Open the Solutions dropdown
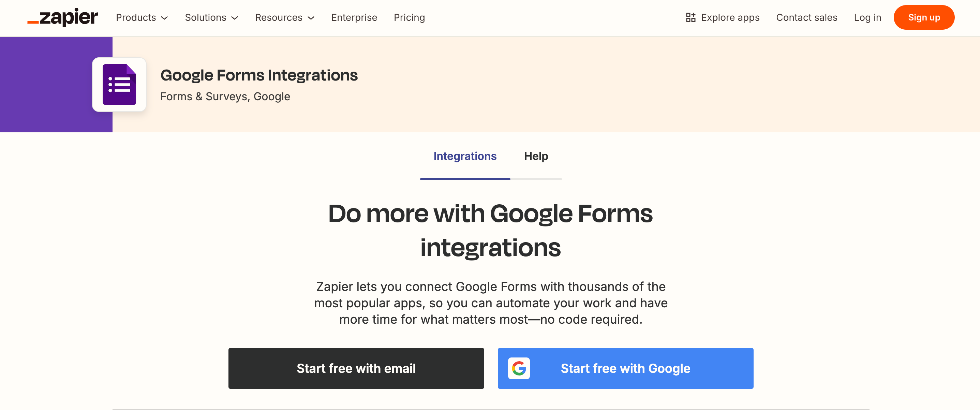This screenshot has height=410, width=980. (211, 17)
